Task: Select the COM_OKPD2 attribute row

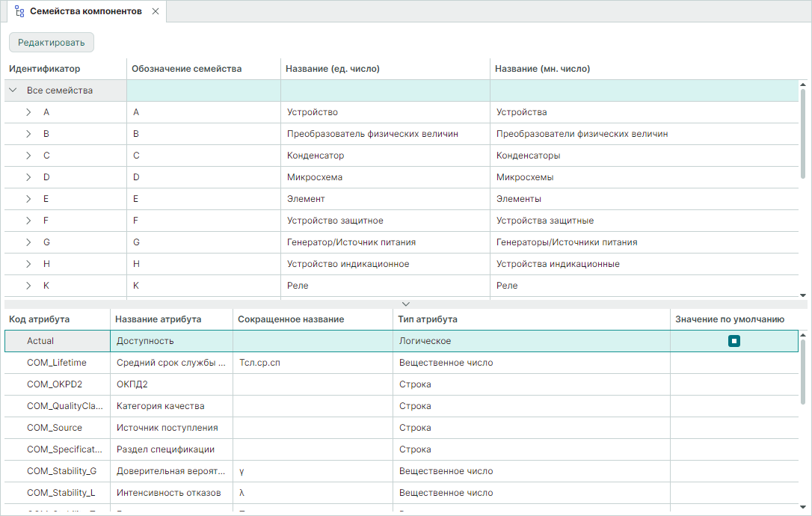Action: [55, 384]
